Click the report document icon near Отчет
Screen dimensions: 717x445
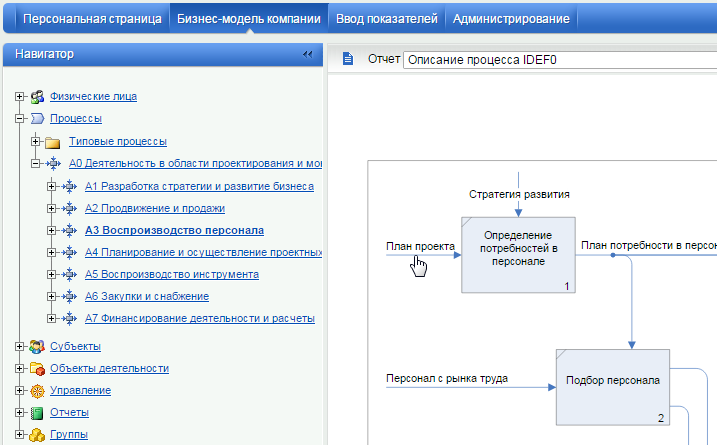(x=349, y=59)
